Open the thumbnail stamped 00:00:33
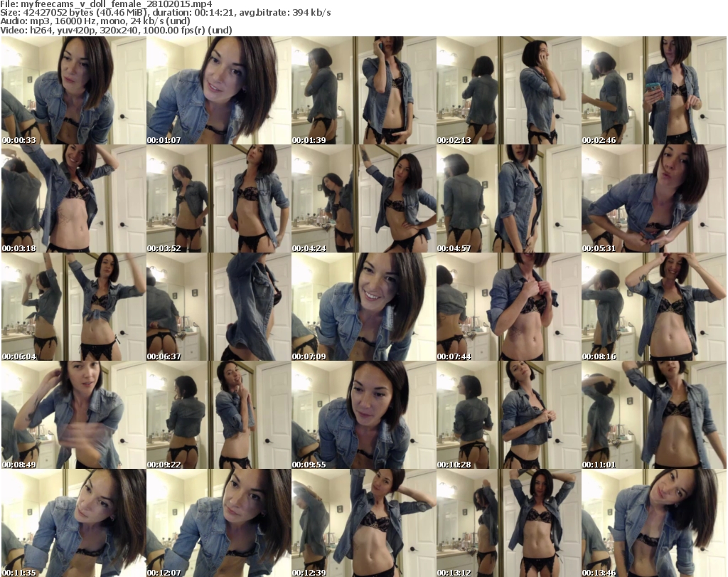 pyautogui.click(x=74, y=90)
